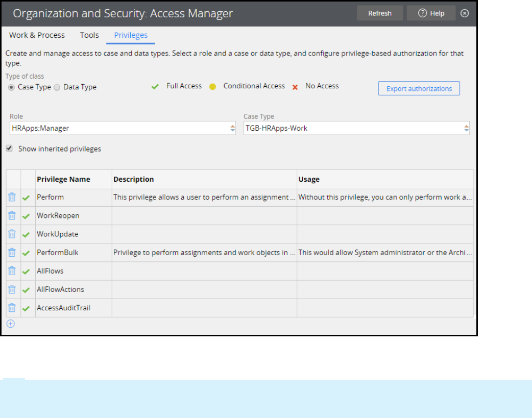
Task: Toggle access level checkmark for PerformBulk
Action: coord(27,253)
